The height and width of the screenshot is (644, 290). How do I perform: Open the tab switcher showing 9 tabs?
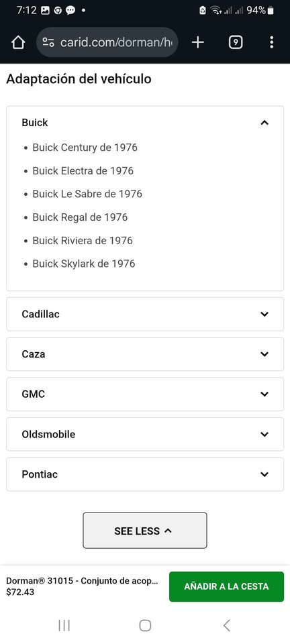coord(236,42)
